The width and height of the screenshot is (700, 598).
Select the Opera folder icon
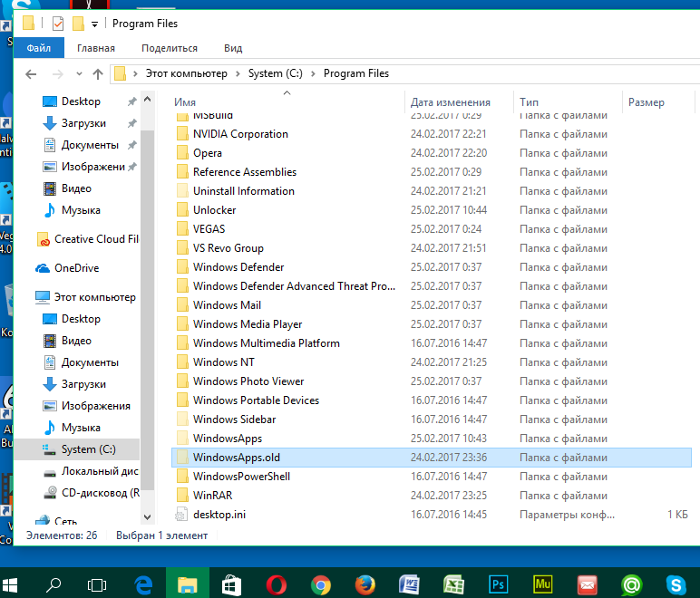(x=182, y=152)
